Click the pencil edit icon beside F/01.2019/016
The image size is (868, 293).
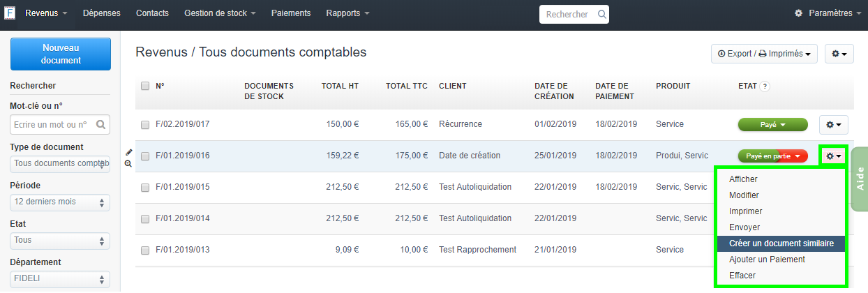click(128, 151)
